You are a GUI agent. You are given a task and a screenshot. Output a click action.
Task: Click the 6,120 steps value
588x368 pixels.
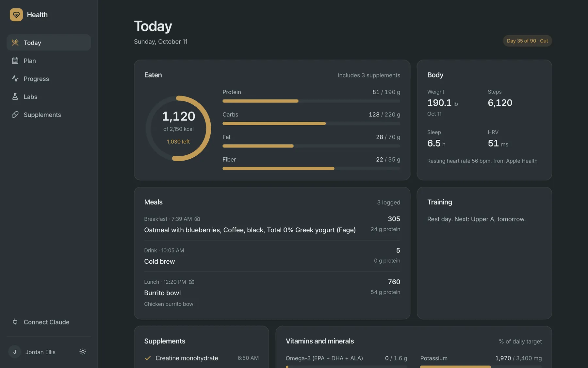point(500,103)
